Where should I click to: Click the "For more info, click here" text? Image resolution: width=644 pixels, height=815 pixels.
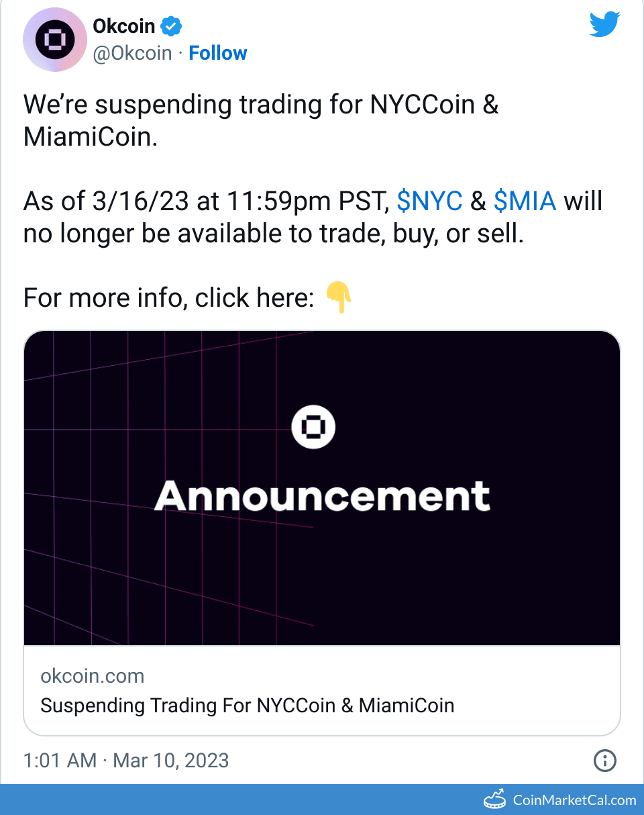click(169, 297)
